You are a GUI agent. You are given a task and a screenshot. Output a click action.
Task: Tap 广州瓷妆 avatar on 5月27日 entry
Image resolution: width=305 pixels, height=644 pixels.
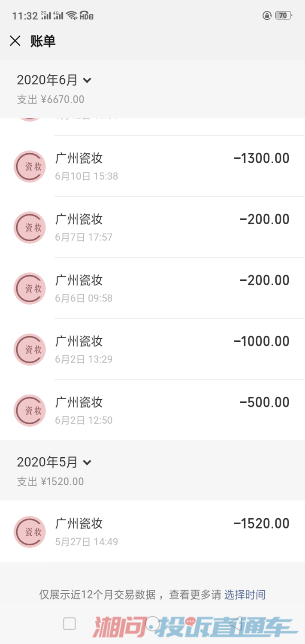pos(30,532)
